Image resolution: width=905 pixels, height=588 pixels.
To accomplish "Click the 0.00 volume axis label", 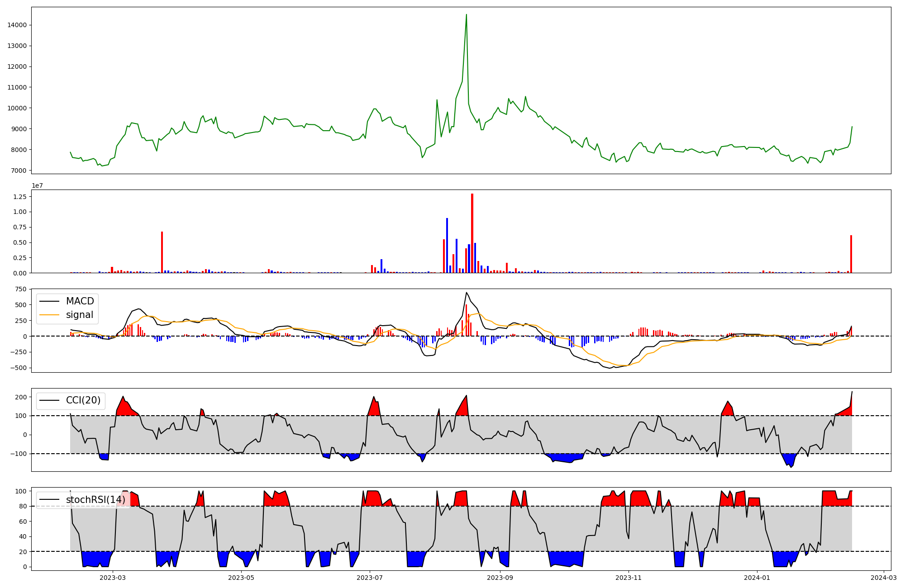I will [20, 273].
